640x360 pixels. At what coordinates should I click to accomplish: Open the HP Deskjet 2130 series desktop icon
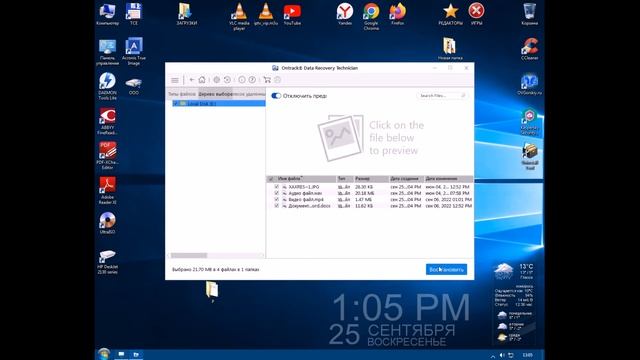coord(107,262)
